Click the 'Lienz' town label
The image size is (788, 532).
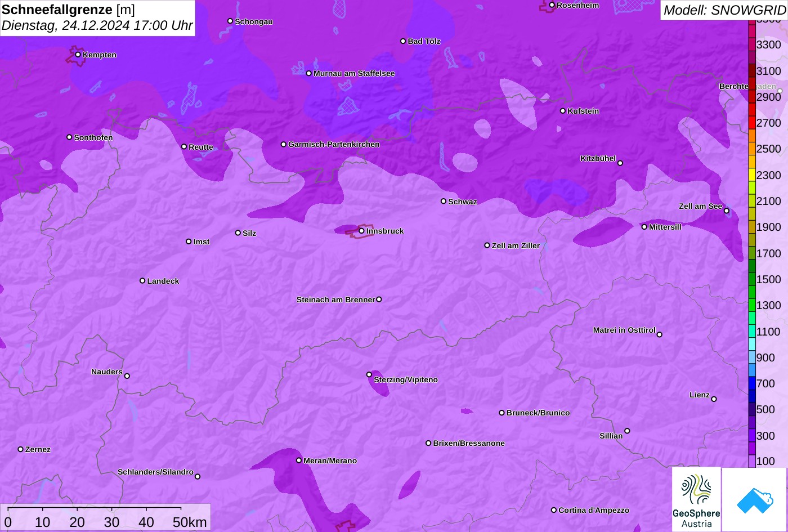pos(700,395)
